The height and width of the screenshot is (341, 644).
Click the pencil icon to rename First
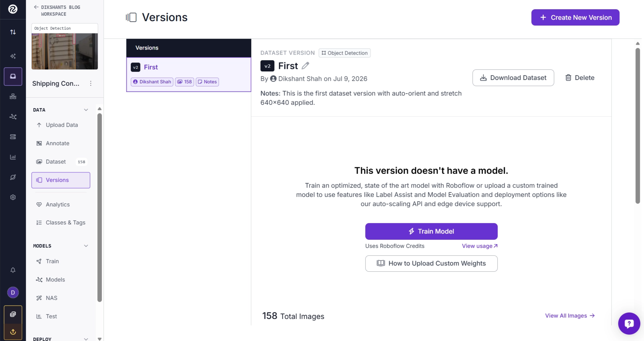pyautogui.click(x=305, y=66)
